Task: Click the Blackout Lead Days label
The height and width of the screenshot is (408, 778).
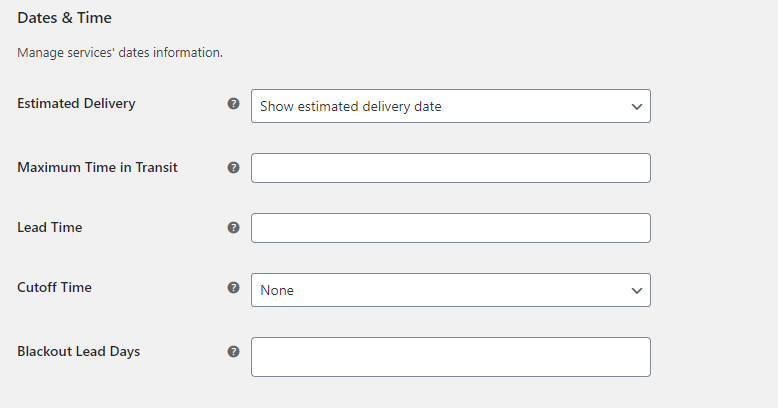Action: point(79,351)
